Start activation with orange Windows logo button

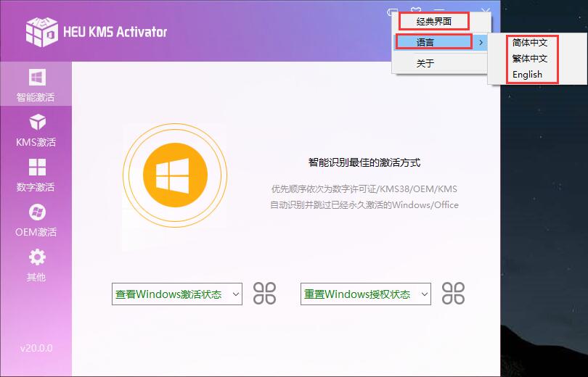[x=175, y=175]
